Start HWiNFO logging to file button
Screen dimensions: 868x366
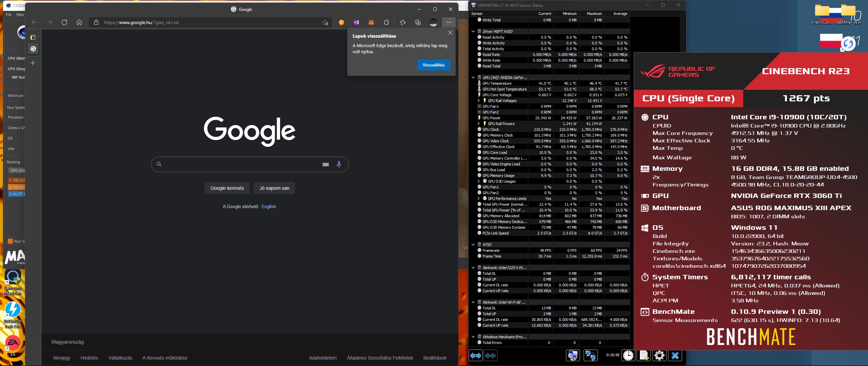[x=644, y=355]
